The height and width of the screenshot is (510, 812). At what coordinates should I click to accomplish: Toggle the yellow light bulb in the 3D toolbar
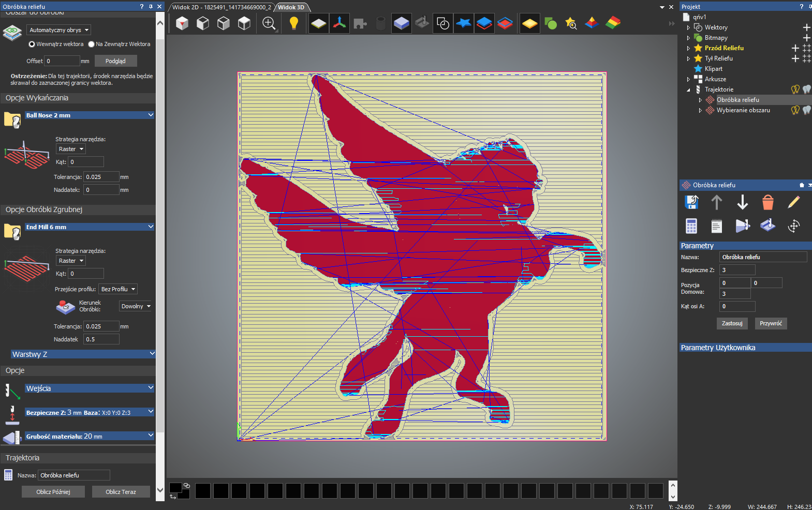point(294,23)
